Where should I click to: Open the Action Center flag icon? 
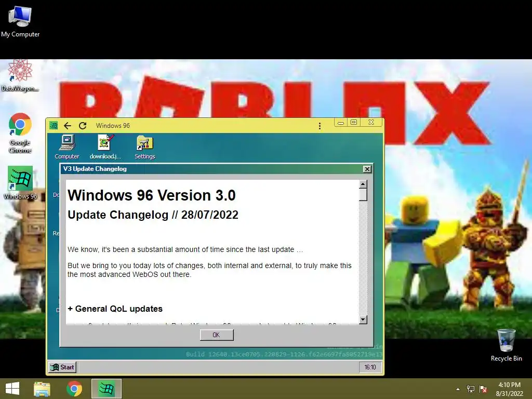click(483, 389)
